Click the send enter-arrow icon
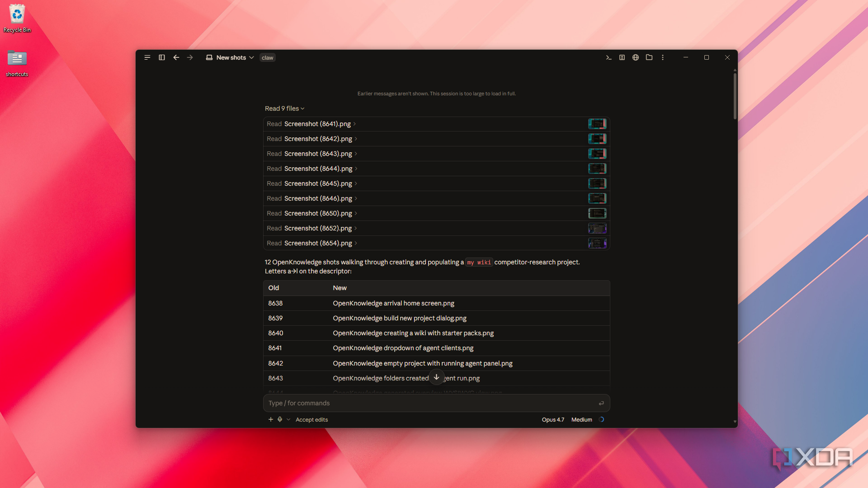The width and height of the screenshot is (868, 488). pos(601,403)
